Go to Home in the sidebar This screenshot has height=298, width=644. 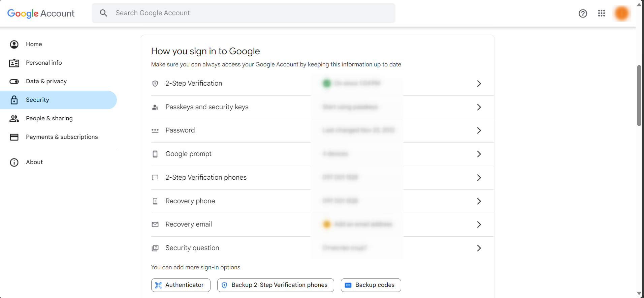click(x=58, y=44)
